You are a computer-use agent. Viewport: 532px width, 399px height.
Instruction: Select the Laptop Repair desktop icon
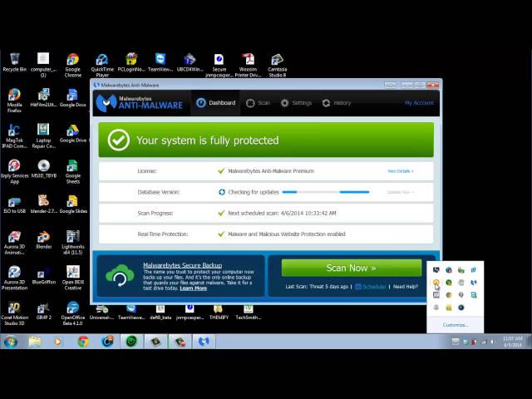pyautogui.click(x=44, y=135)
